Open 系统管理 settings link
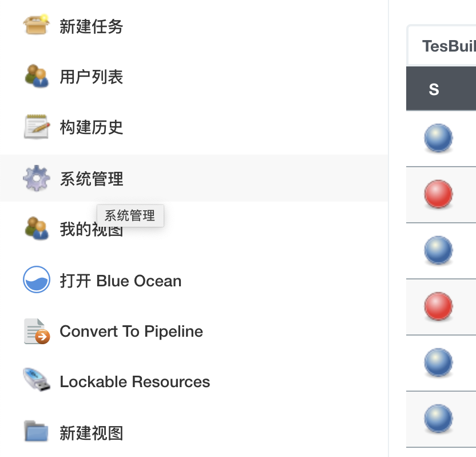Viewport: 476px width, 457px height. coord(92,179)
